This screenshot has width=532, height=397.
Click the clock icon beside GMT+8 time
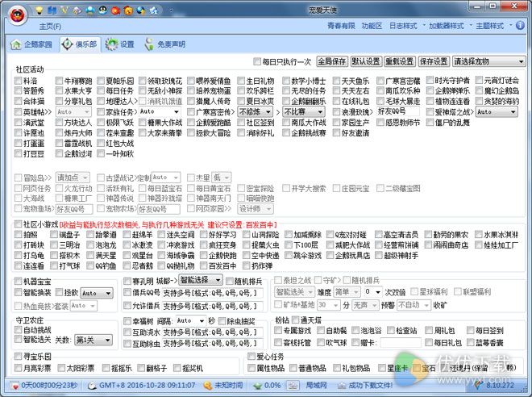coord(92,386)
